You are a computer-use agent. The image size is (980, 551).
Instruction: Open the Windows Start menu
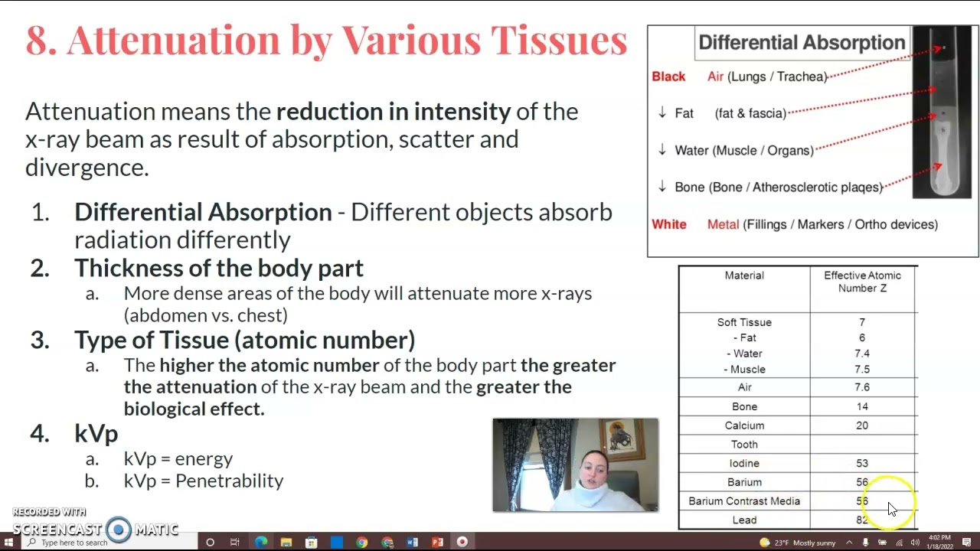(x=9, y=543)
